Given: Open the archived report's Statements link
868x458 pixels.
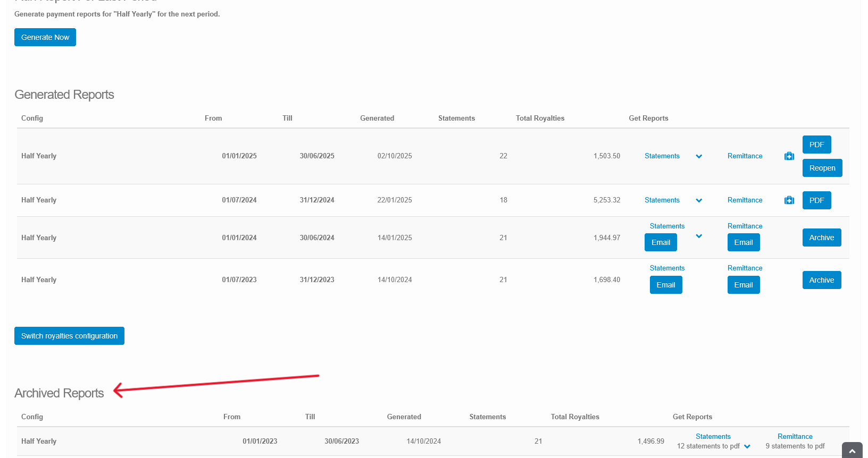Looking at the screenshot, I should point(713,436).
